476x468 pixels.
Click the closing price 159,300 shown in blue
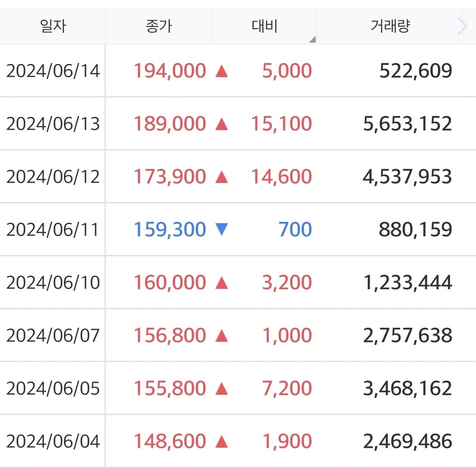pyautogui.click(x=170, y=229)
